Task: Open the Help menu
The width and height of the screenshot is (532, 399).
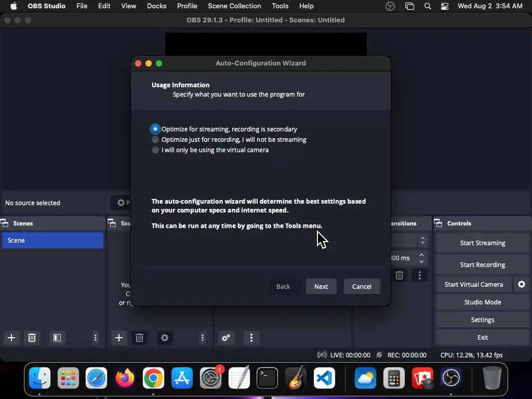Action: coord(306,6)
